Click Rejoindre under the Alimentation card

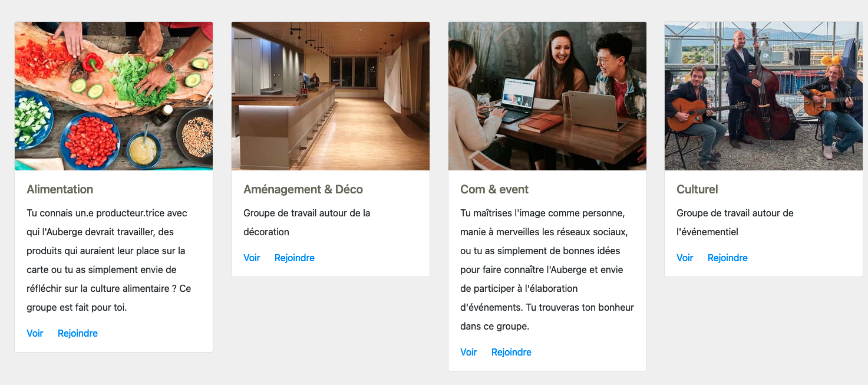point(78,333)
